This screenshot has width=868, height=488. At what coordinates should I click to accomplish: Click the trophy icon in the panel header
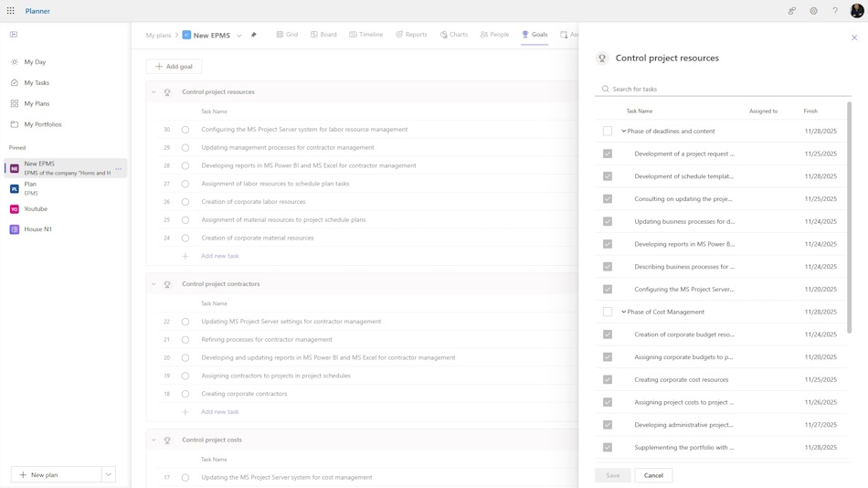point(602,58)
